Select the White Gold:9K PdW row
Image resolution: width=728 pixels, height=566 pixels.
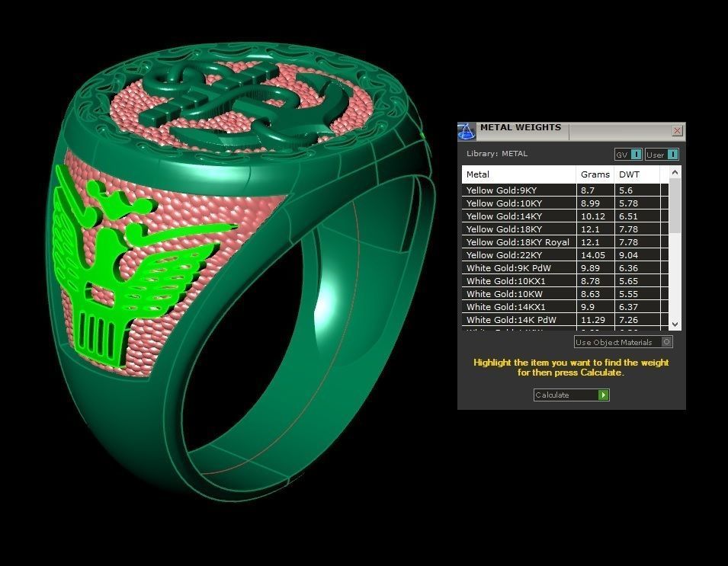coord(565,268)
